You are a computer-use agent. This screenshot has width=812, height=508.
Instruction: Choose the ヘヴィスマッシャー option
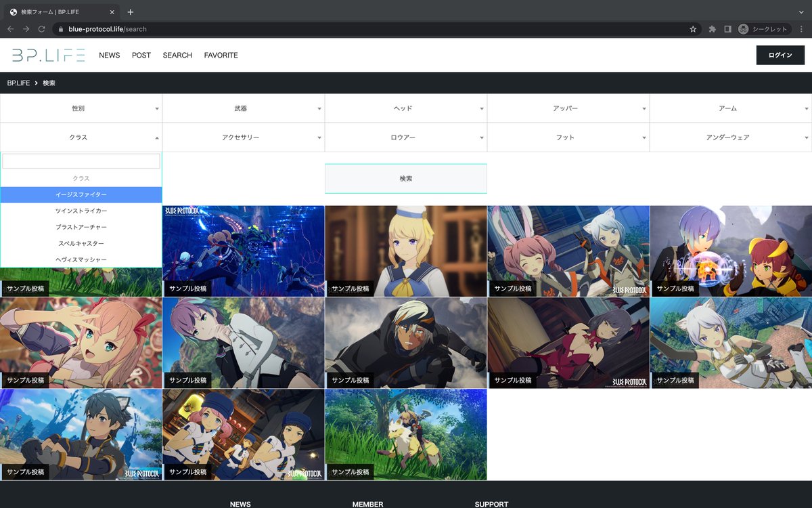pyautogui.click(x=81, y=259)
